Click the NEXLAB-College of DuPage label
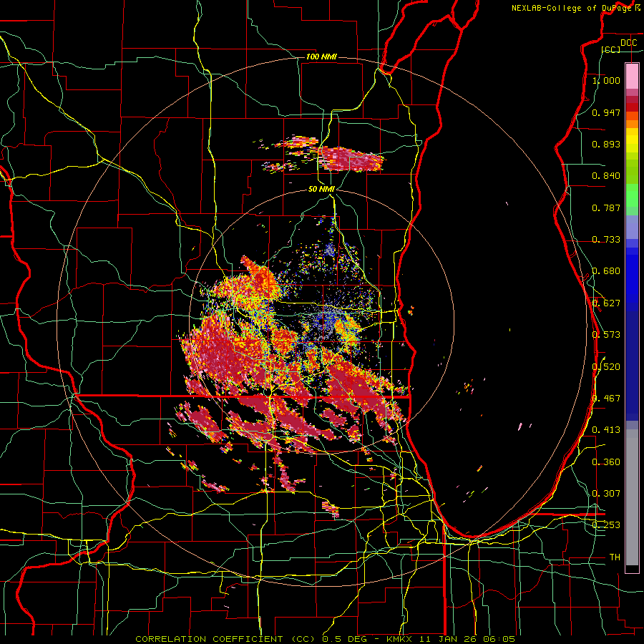This screenshot has width=644, height=644. [x=572, y=8]
